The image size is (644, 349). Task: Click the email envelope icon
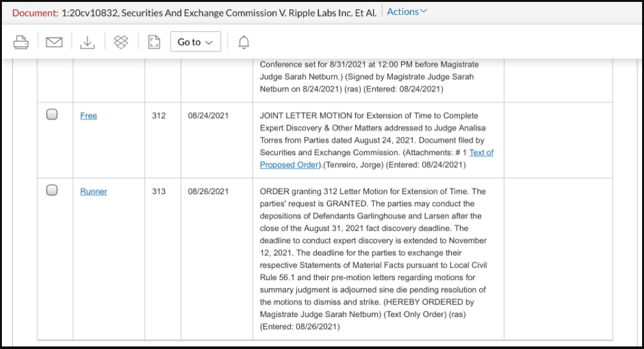coord(54,42)
